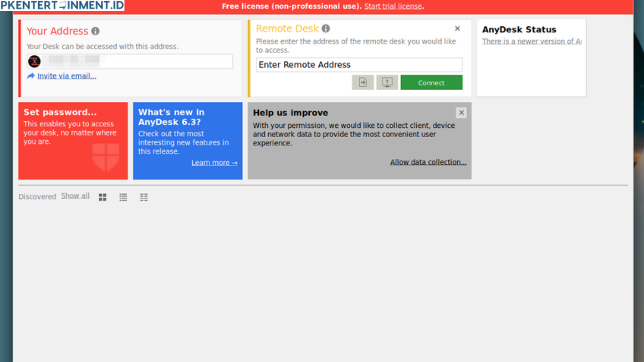The width and height of the screenshot is (644, 362).
Task: Switch Discovered list to list view
Action: [x=123, y=197]
